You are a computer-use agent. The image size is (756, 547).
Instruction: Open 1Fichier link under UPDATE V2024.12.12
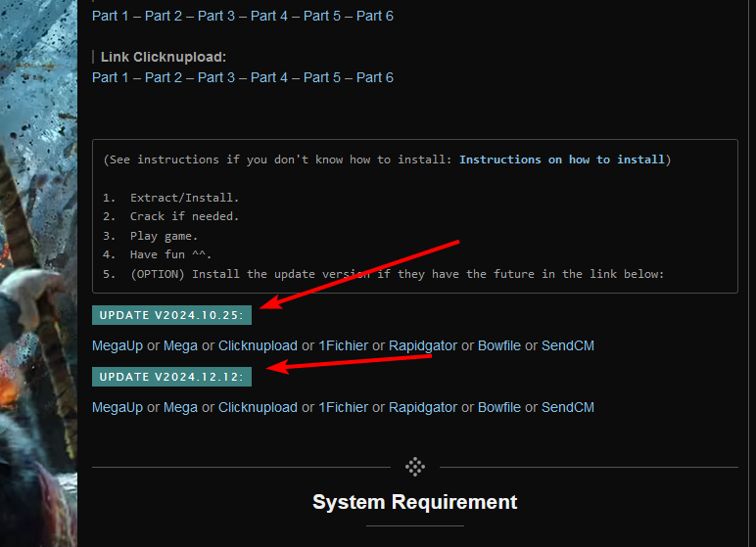point(344,408)
